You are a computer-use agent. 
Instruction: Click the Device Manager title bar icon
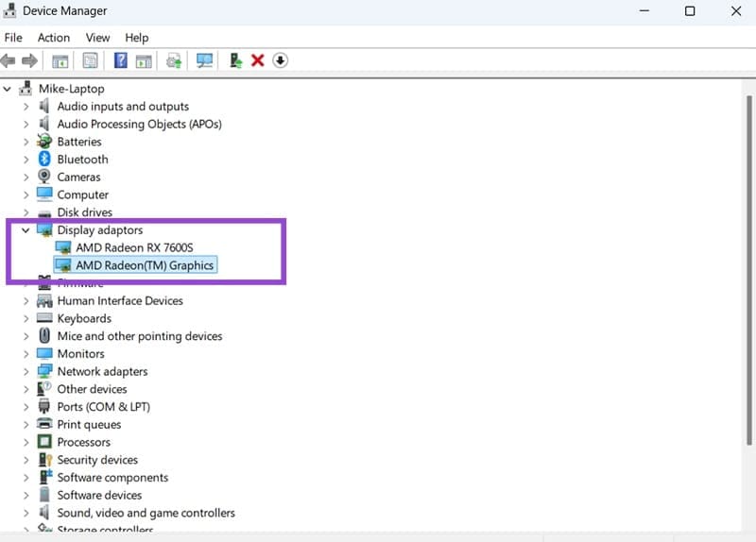(x=9, y=10)
